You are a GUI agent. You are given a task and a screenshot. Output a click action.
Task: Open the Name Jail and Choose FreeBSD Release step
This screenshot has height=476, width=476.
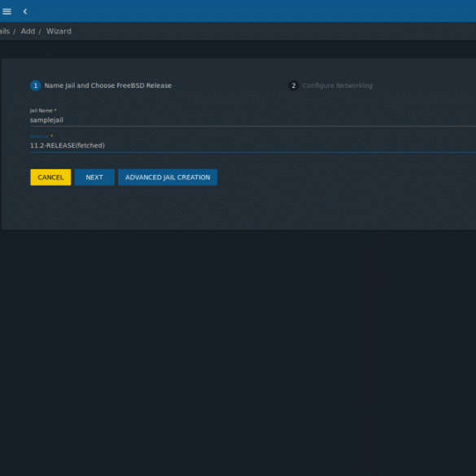tap(108, 85)
